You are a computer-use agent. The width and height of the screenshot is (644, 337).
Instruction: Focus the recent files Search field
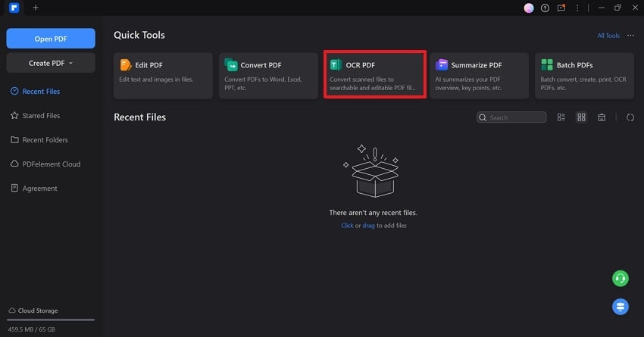[x=511, y=117]
